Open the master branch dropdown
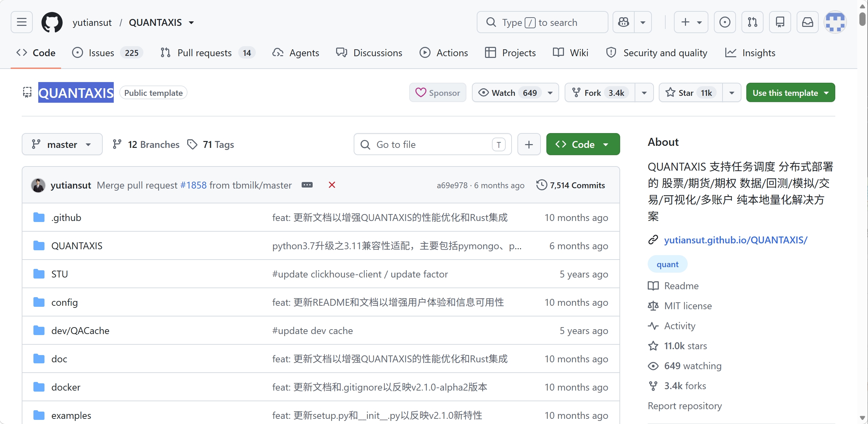The height and width of the screenshot is (424, 868). coord(62,144)
